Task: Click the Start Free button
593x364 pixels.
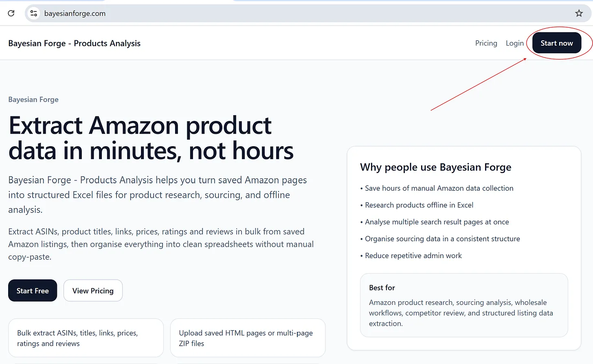Action: click(x=33, y=291)
